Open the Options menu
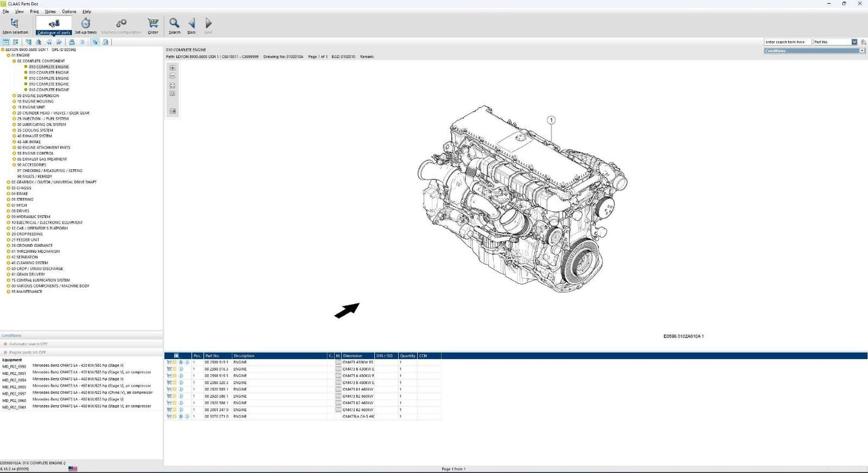Image resolution: width=868 pixels, height=473 pixels. (x=69, y=11)
